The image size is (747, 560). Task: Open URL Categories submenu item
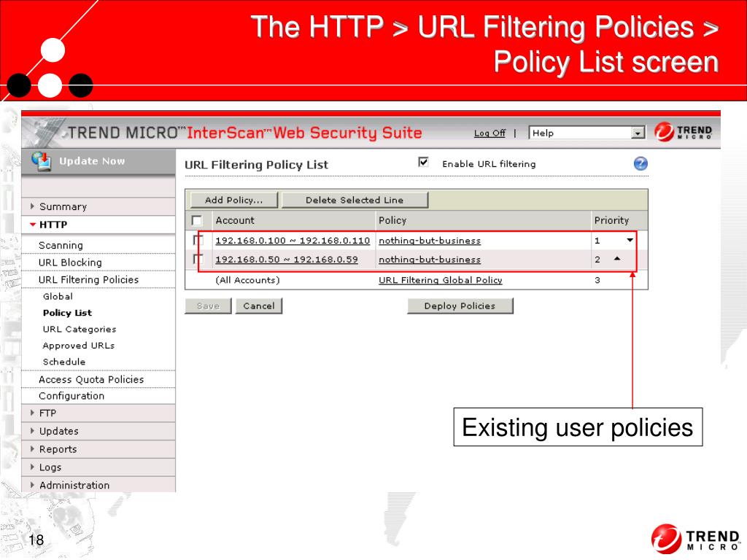coord(80,329)
